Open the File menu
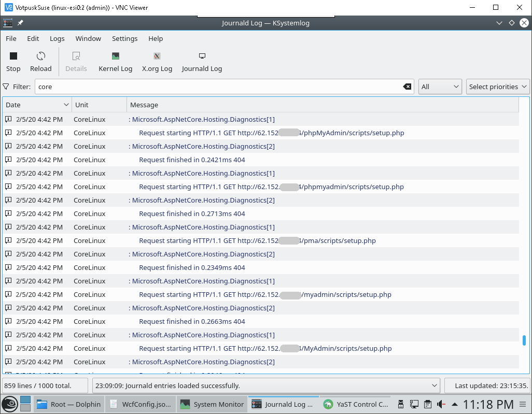Screen dimensions: 532x414 11,39
